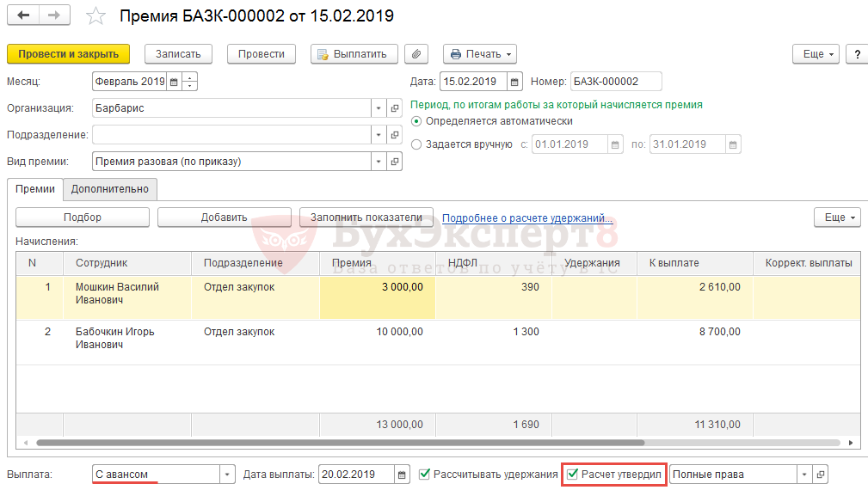
Task: Uncheck the 'Расчет утвердил' checkbox
Action: (573, 475)
